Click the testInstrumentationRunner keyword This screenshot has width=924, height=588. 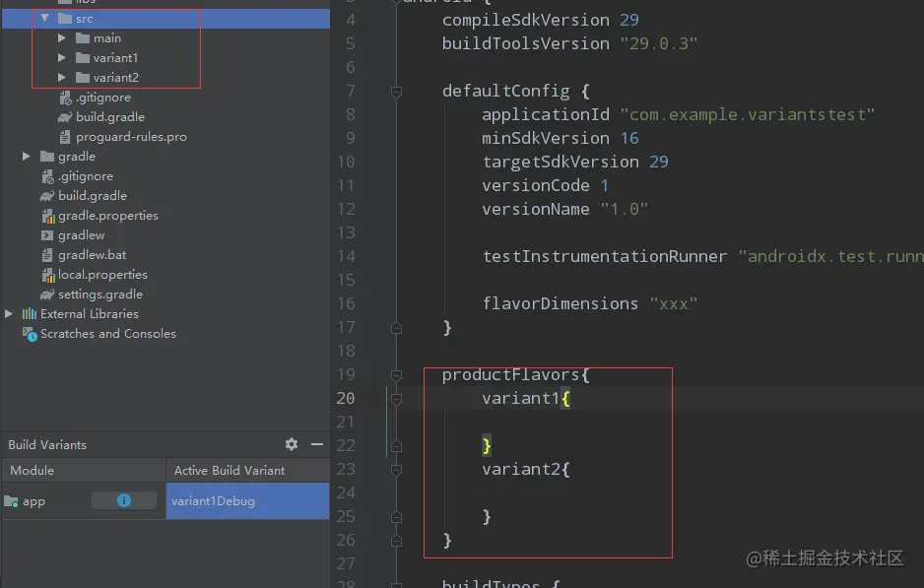[x=605, y=256]
